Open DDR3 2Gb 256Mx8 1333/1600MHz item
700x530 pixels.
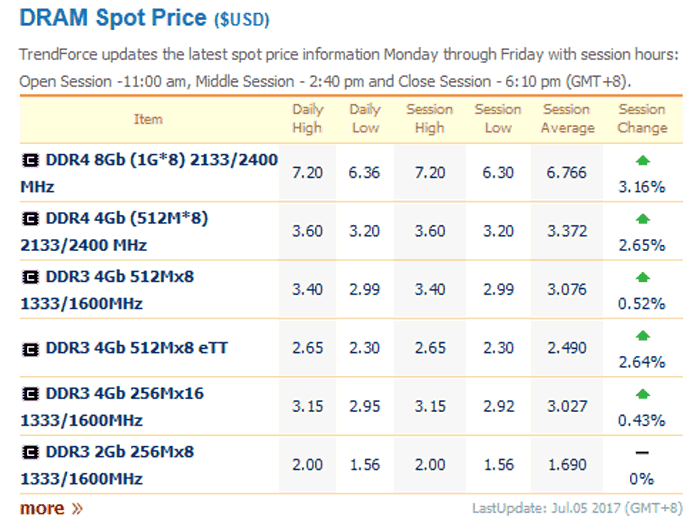coord(118,465)
